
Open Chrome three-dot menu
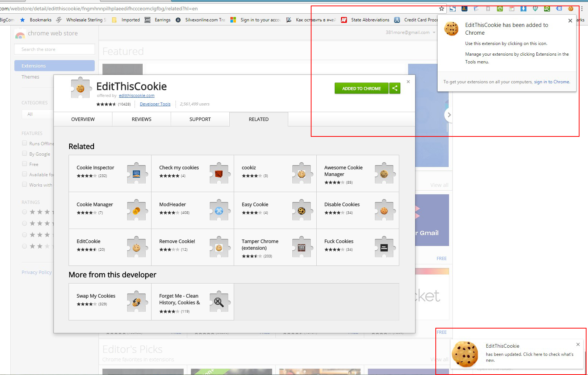(x=582, y=8)
